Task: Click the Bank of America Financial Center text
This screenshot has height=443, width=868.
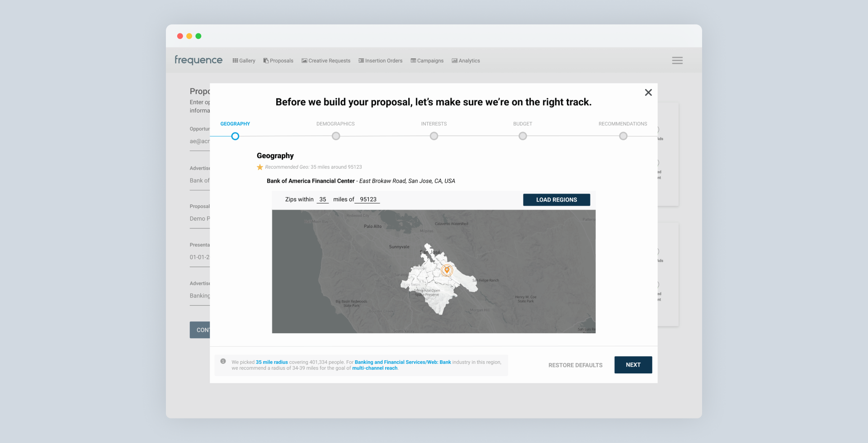Action: [311, 181]
